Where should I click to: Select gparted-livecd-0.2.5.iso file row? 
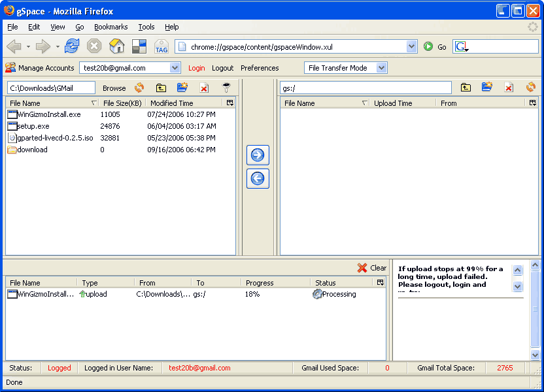click(x=120, y=138)
